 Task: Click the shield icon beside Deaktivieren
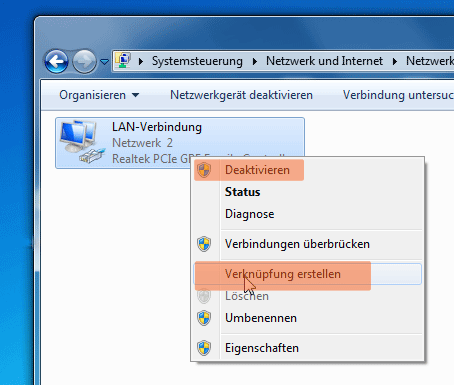point(204,170)
